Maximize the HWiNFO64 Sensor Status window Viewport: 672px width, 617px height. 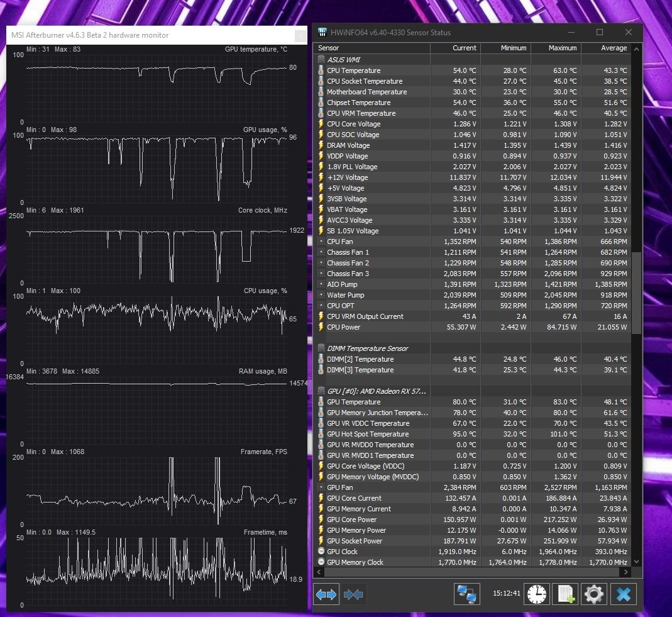point(600,32)
